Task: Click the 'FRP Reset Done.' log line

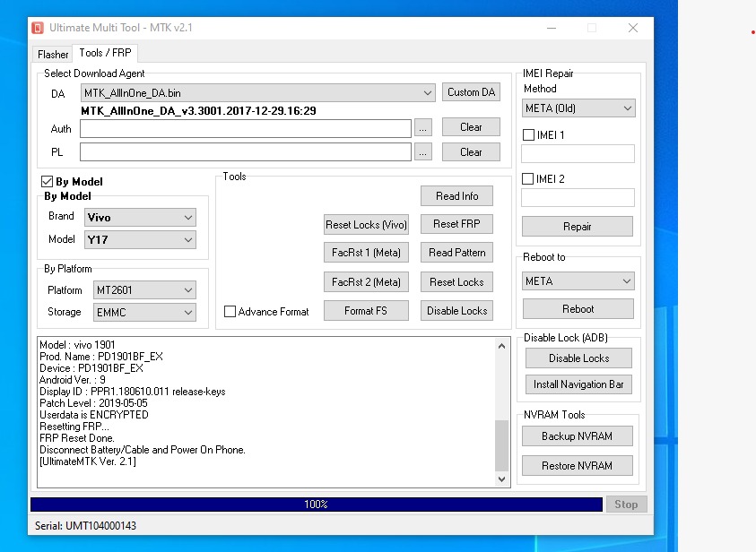Action: (x=77, y=438)
